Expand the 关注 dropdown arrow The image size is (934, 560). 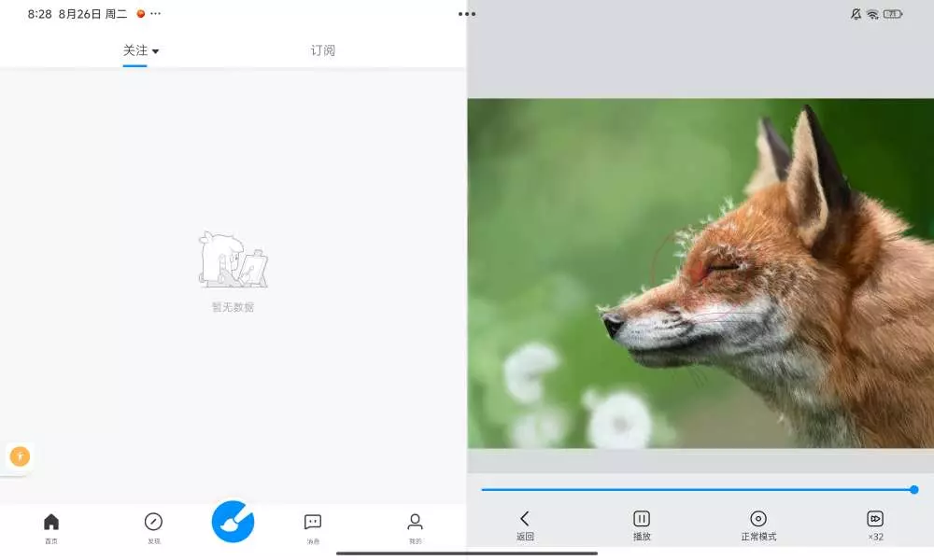click(x=155, y=51)
